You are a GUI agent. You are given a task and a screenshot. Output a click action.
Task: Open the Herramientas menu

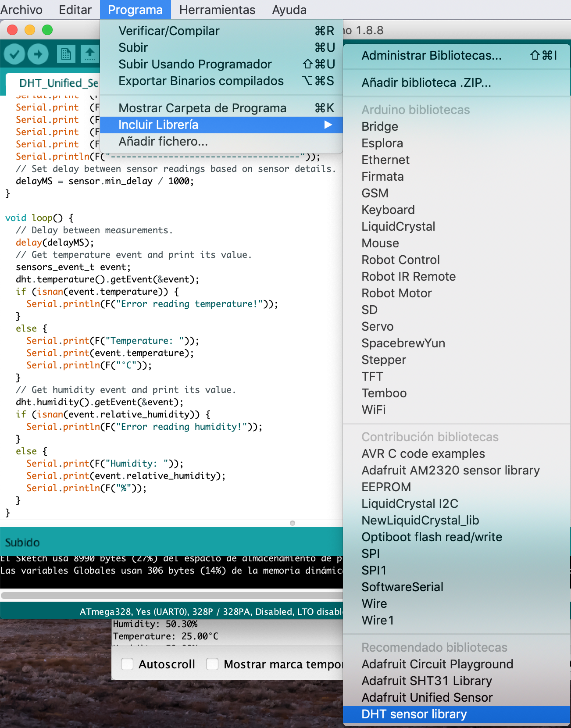(x=217, y=10)
